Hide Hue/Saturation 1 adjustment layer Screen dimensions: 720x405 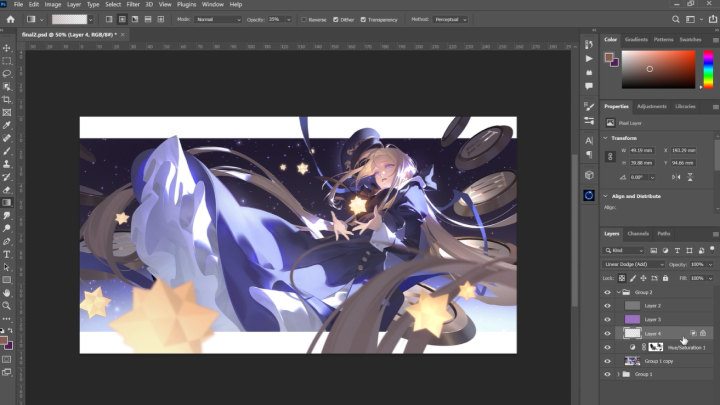[608, 347]
